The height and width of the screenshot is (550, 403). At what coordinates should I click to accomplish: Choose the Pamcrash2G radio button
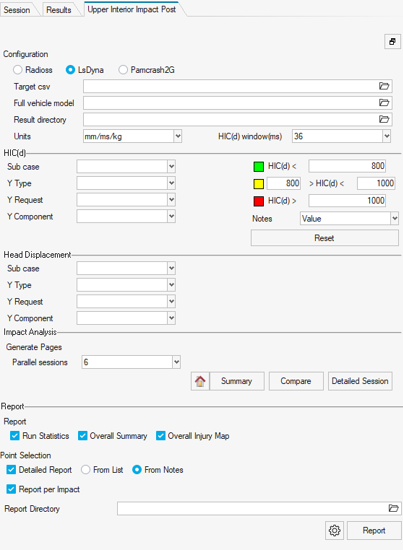123,70
